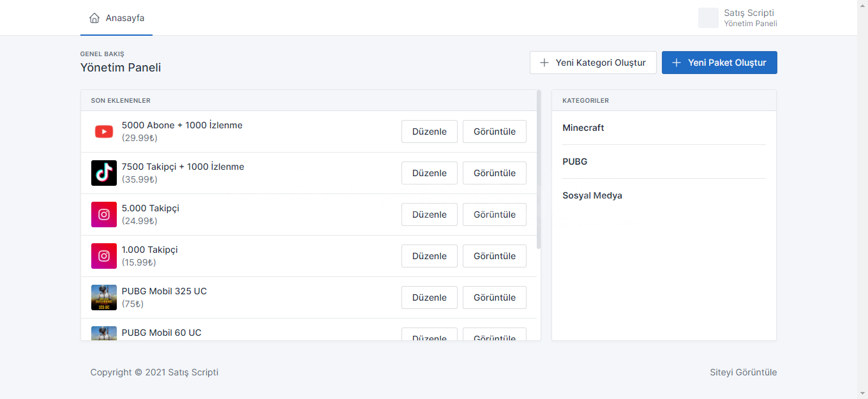Viewport: 868px width, 399px height.
Task: Click the plus icon on Yeni Paket Oluştur
Action: pyautogui.click(x=677, y=63)
